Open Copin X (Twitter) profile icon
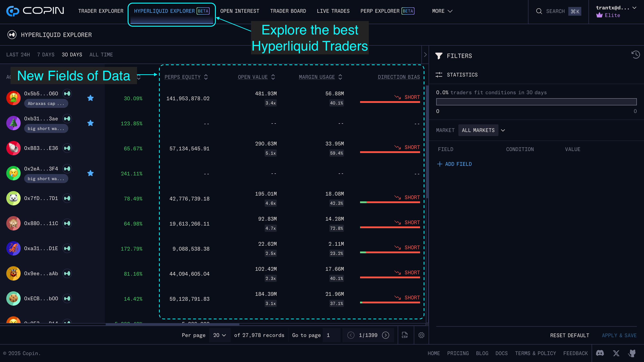 (x=616, y=353)
